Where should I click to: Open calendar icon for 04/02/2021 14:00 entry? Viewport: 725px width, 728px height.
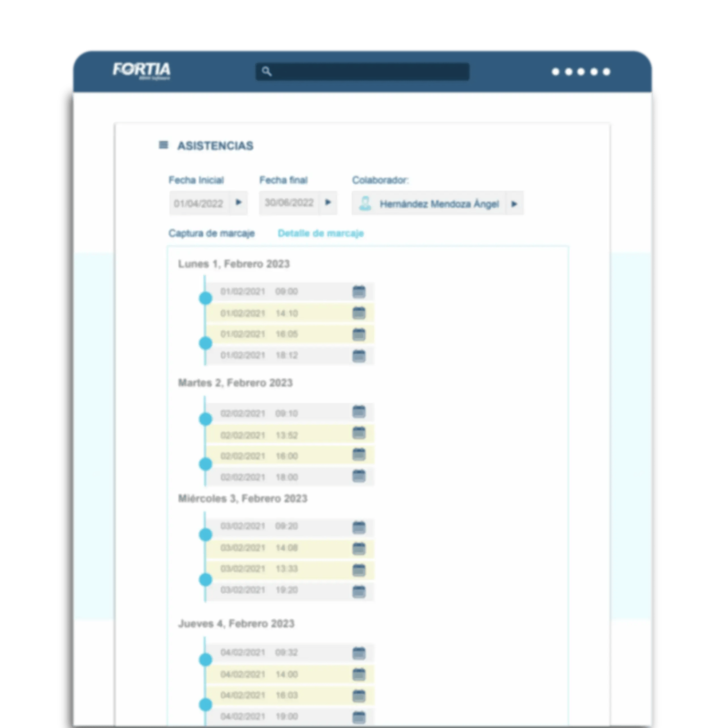click(x=358, y=674)
